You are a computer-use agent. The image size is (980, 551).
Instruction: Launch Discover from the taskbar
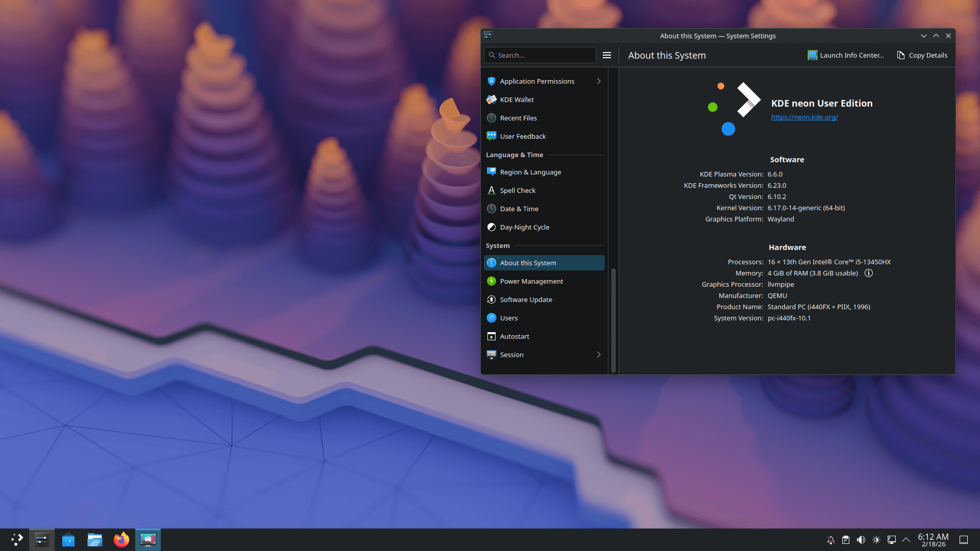pos(68,539)
